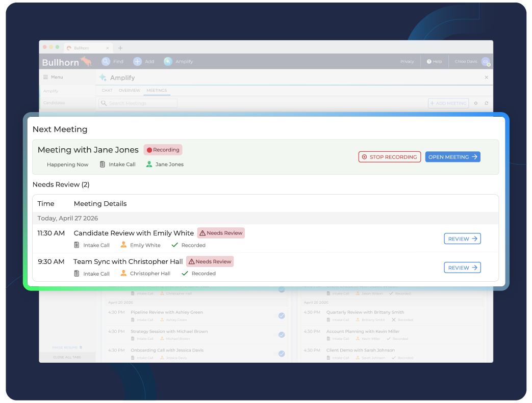Image resolution: width=532 pixels, height=403 pixels.
Task: Open Quarterly Review with Brittany Smith
Action: (365, 312)
